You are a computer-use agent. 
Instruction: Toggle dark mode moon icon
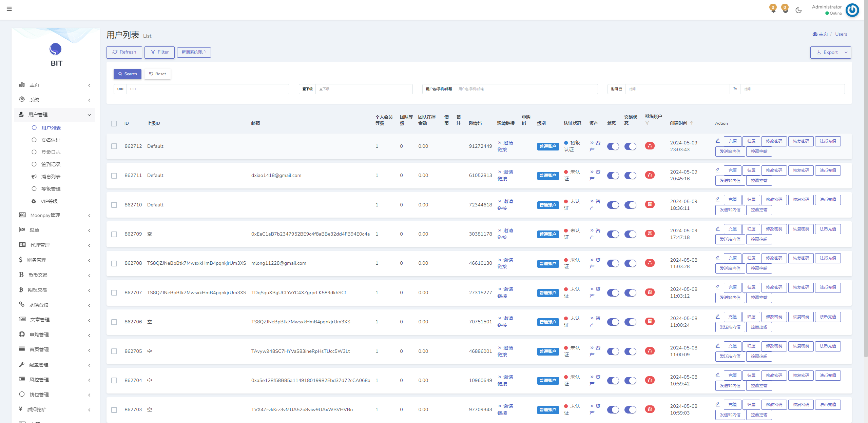[x=798, y=10]
